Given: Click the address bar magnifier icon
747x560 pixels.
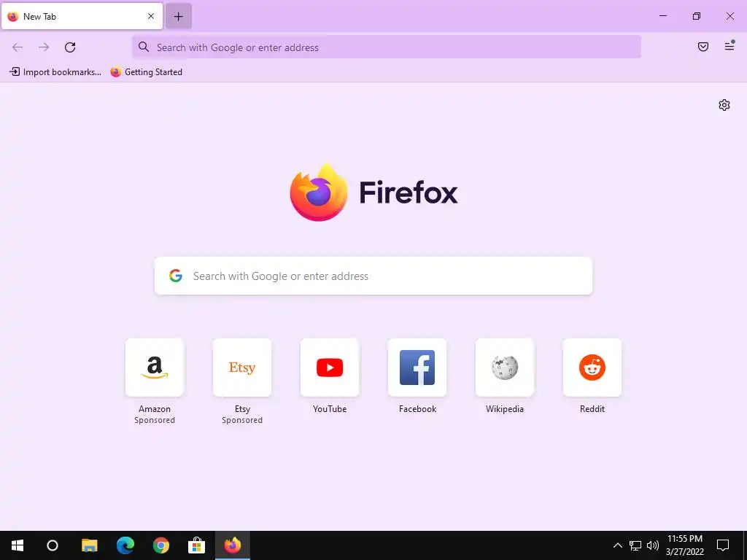Looking at the screenshot, I should point(144,47).
